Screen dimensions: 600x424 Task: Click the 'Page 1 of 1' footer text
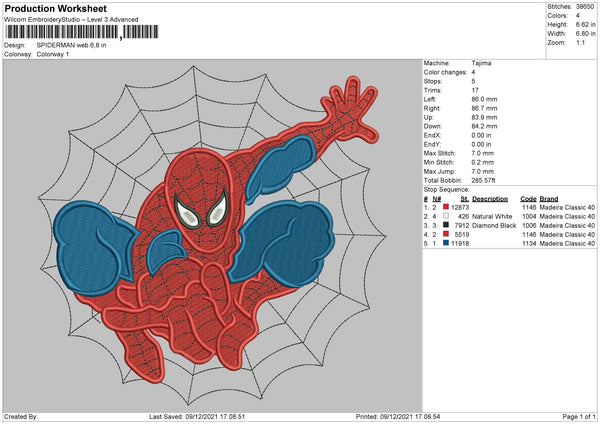coord(579,417)
